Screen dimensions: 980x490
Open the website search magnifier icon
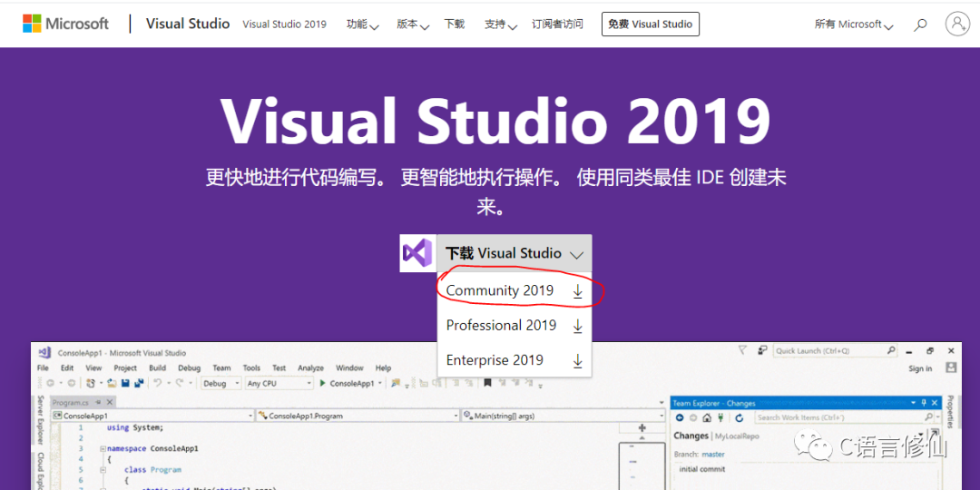pos(920,25)
